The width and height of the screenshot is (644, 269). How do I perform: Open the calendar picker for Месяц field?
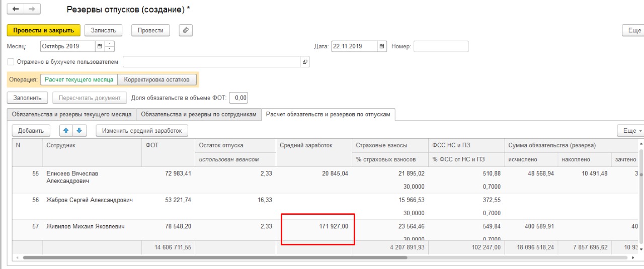(x=100, y=47)
